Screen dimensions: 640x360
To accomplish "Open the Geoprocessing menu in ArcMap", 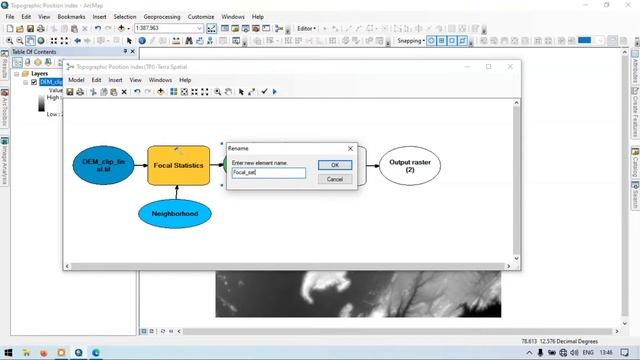I will (x=162, y=17).
